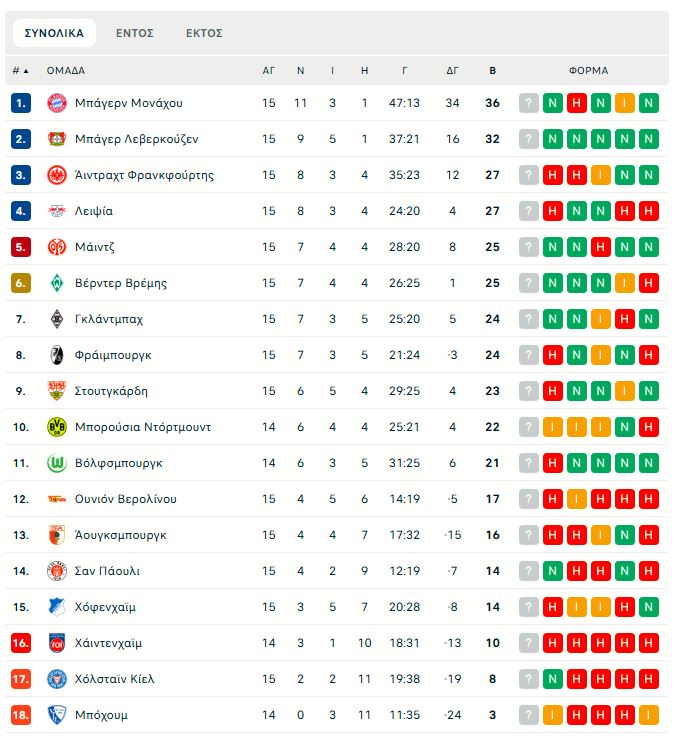Switch to the ΕΝΤΟΣ home tab
The width and height of the screenshot is (679, 738).
pos(134,33)
